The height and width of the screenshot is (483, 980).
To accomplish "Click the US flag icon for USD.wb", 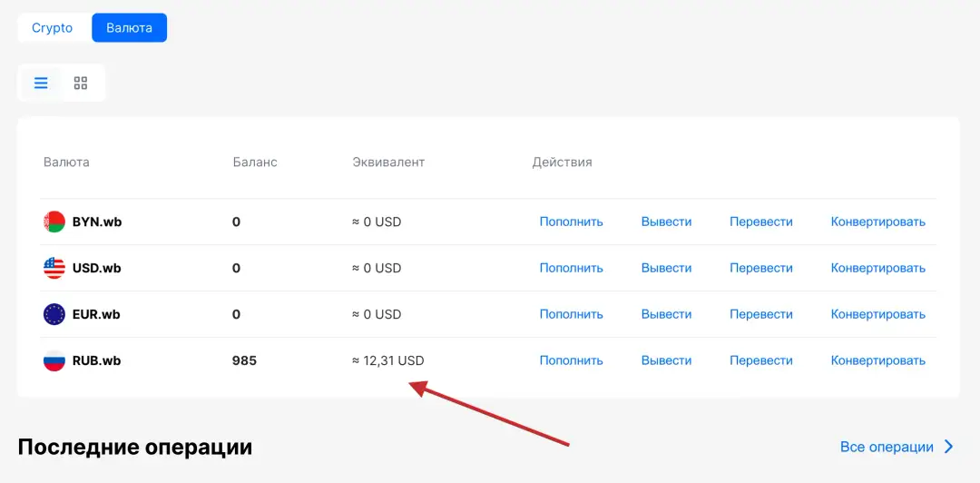I will 54,268.
